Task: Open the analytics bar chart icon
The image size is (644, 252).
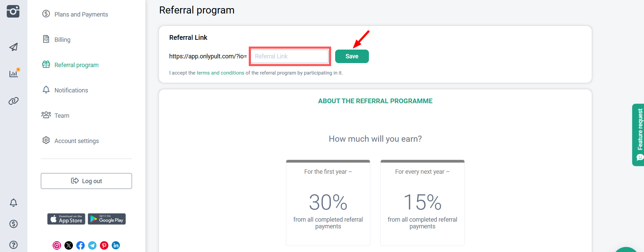Action: [x=14, y=74]
